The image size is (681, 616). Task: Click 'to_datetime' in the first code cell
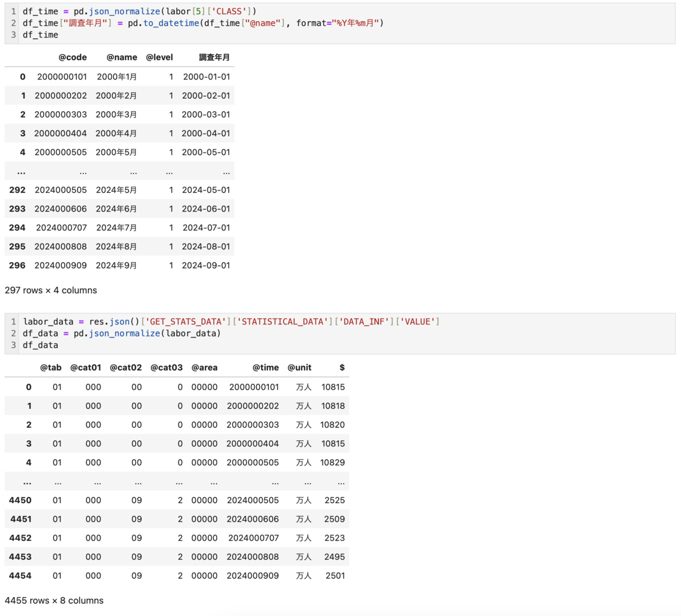point(171,23)
